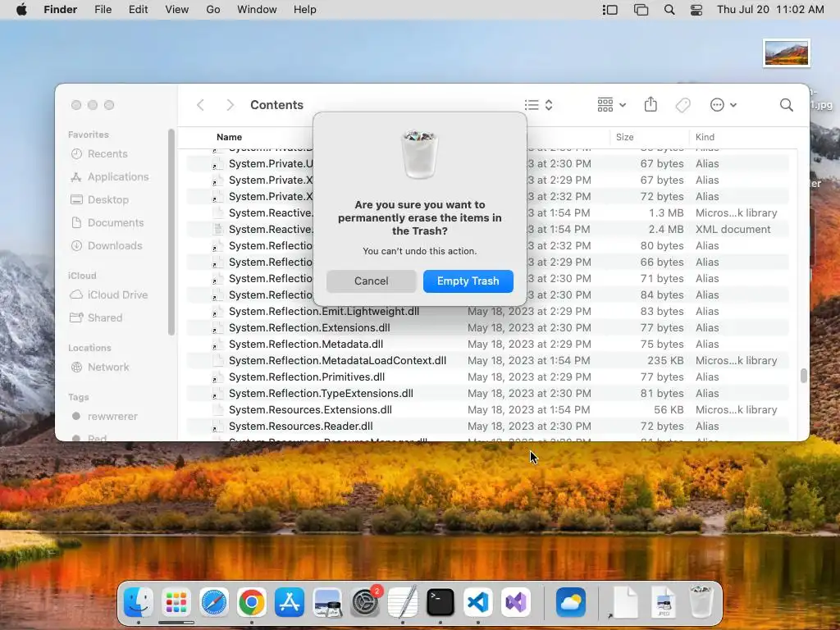Open the Edit menu
The height and width of the screenshot is (630, 840).
(138, 10)
